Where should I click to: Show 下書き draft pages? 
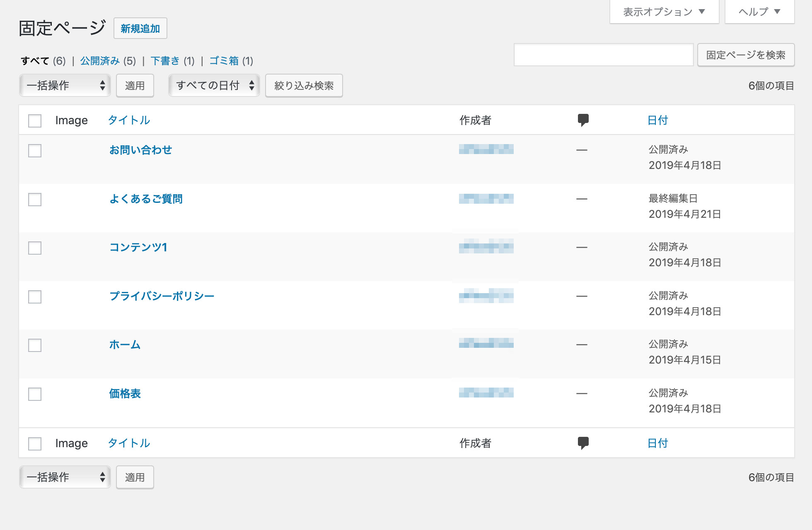[165, 61]
